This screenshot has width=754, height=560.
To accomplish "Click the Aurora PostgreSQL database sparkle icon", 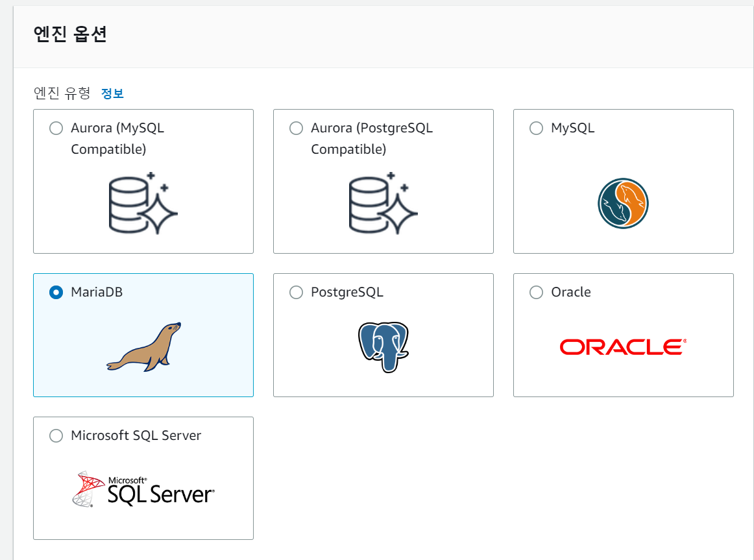I will point(383,203).
